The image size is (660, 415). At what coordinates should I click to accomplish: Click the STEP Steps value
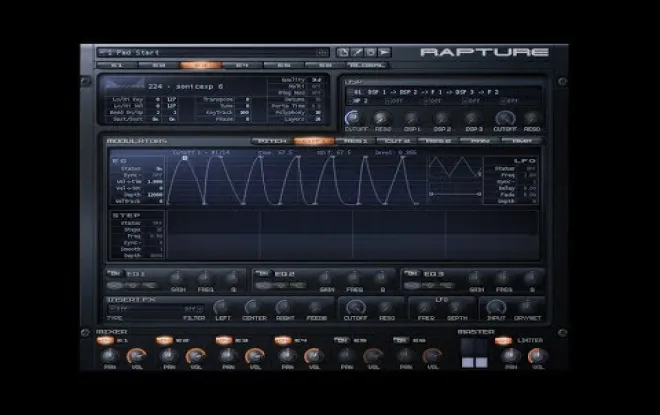coord(159,230)
